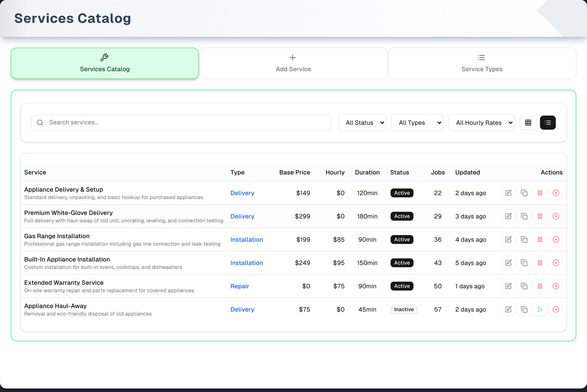Duplicate the Appliance Delivery & Setup service
The height and width of the screenshot is (392, 587).
524,193
